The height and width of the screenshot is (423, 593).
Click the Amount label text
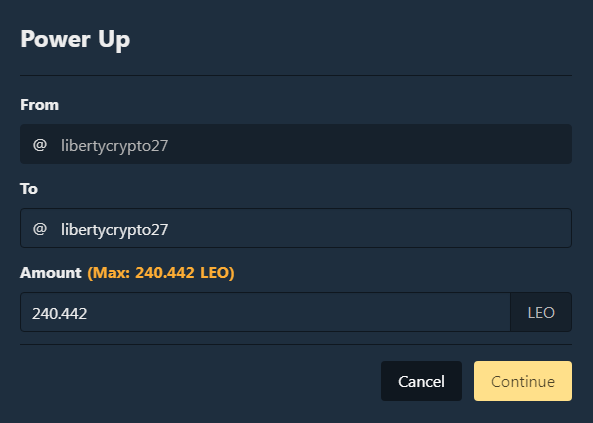[x=51, y=273]
